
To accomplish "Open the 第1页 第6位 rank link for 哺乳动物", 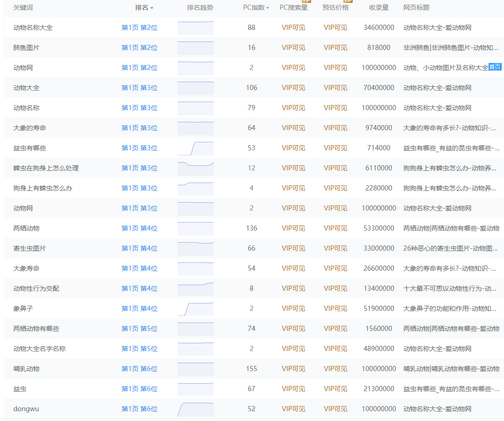I will 140,369.
